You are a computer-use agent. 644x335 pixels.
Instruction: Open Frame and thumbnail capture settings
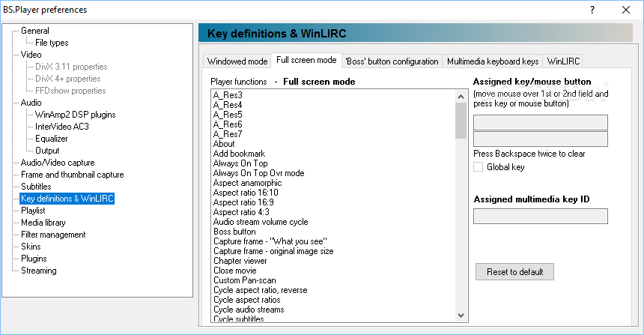pos(73,175)
